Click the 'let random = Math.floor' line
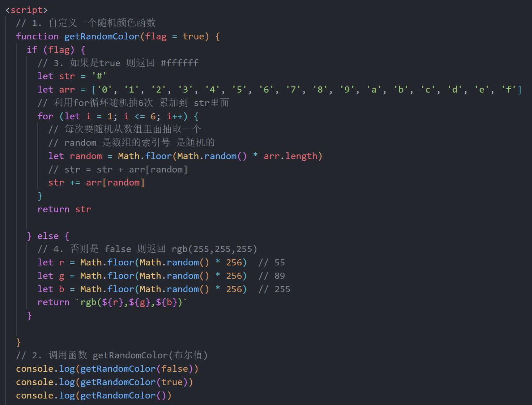The image size is (532, 405). [185, 156]
